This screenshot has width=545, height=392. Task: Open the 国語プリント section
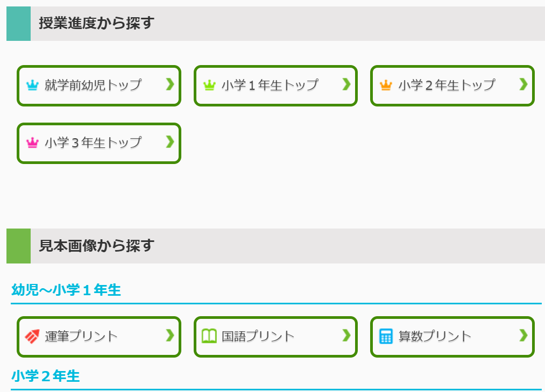275,337
